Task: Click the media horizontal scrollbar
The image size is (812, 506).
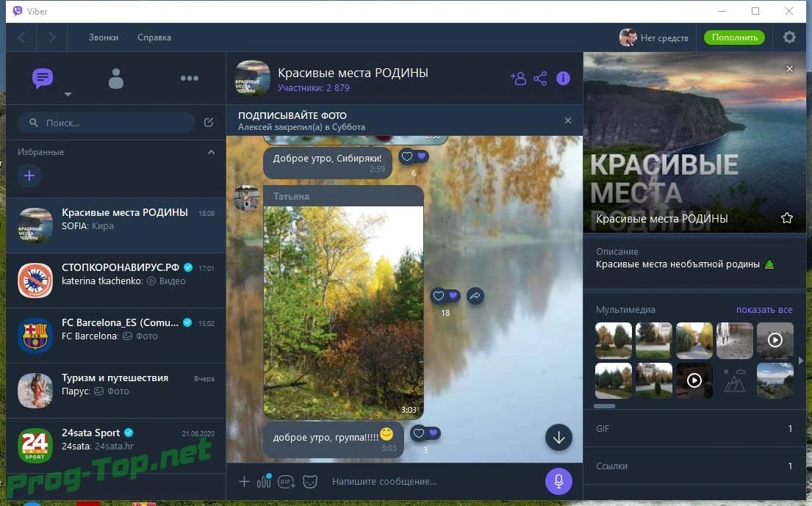Action: coord(604,406)
